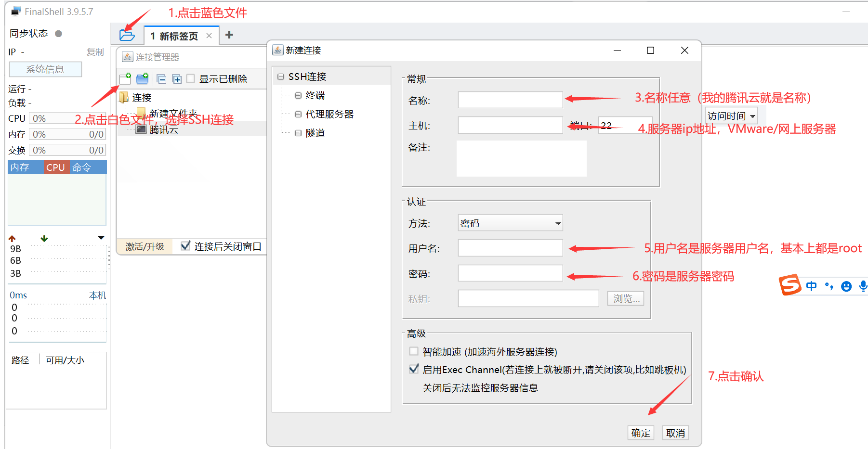Screen dimensions: 868x449
Task: Click the CPU 0% usage bar
Action: click(x=67, y=118)
